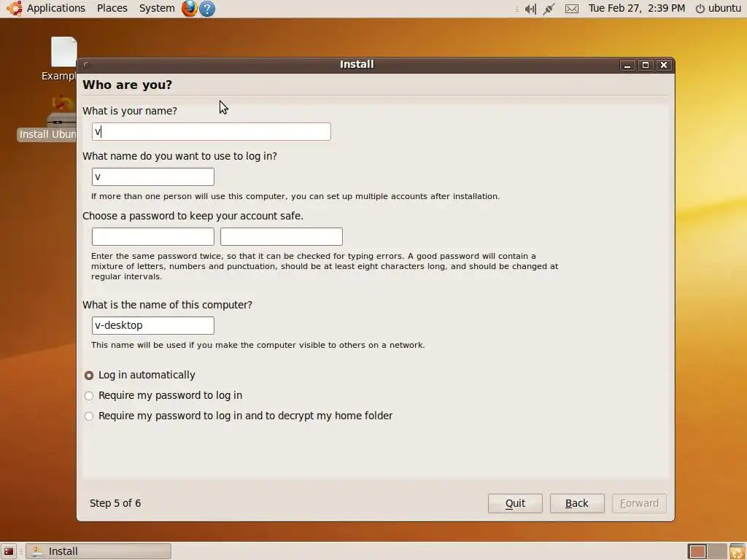
Task: Open the Places menu
Action: pos(112,8)
